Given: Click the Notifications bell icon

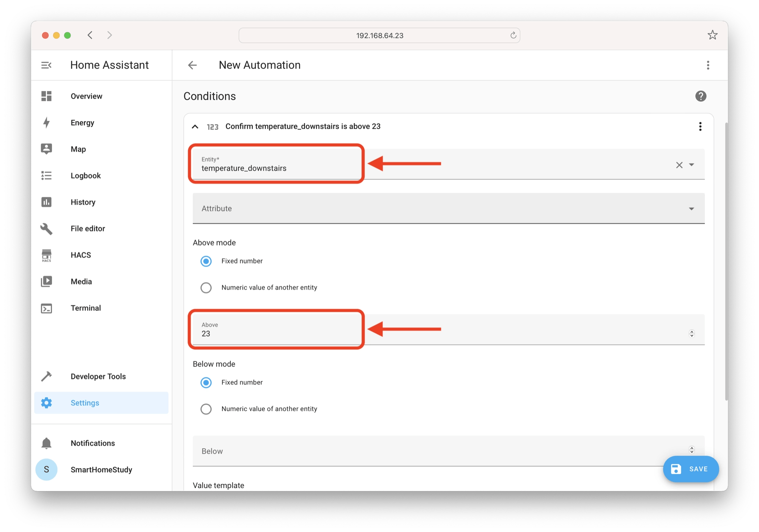Looking at the screenshot, I should pyautogui.click(x=46, y=443).
